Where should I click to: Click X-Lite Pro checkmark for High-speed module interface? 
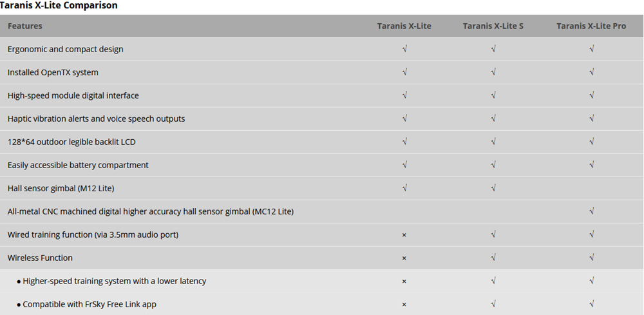(x=591, y=95)
